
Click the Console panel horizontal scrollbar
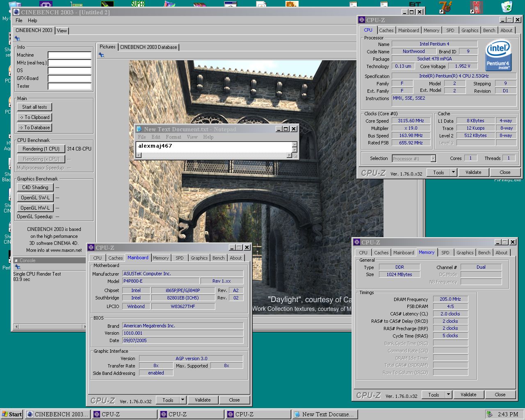(50, 327)
